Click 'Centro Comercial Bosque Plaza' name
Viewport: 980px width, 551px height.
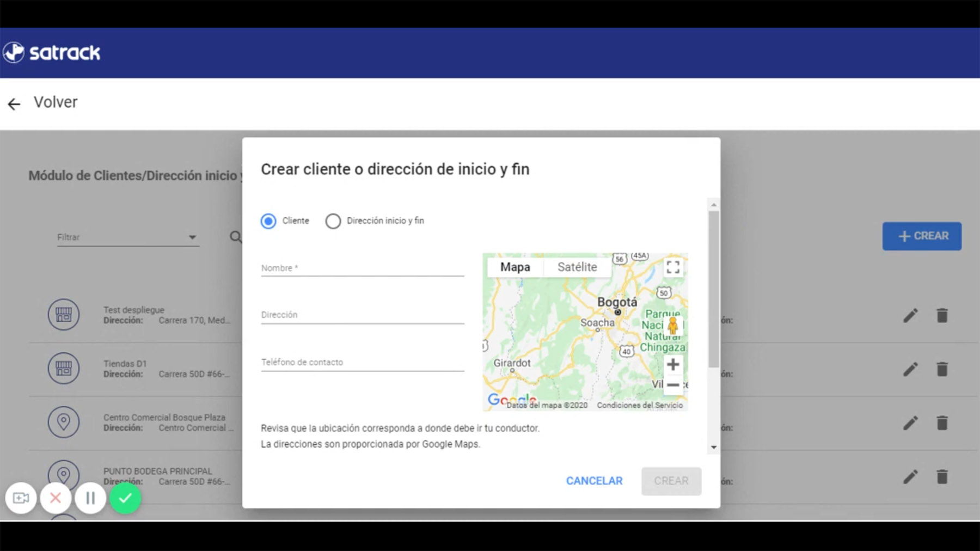(x=164, y=418)
